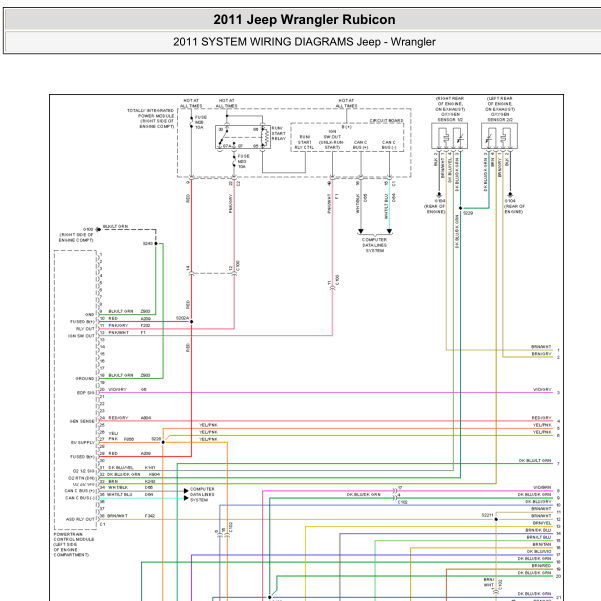
Task: Click the 'OXYGEN SENSOR 1/2' heading text
Action: pos(450,117)
